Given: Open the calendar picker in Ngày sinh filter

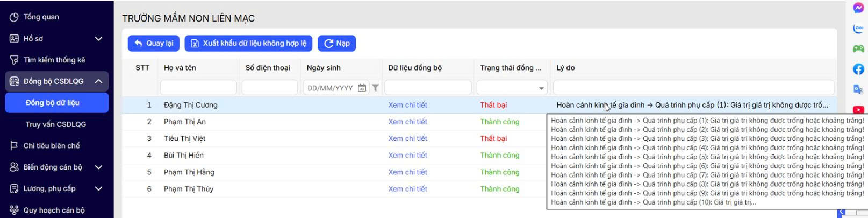Looking at the screenshot, I should [x=362, y=88].
